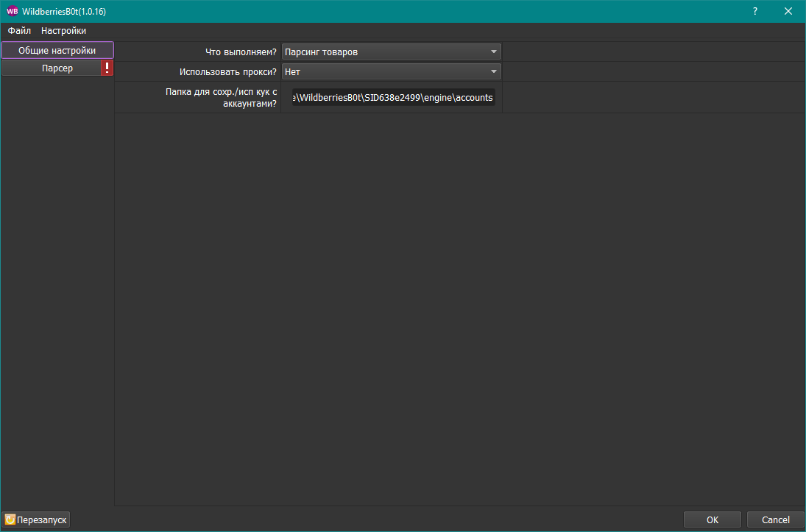Open the 'Использовать прокси?' dropdown

click(x=391, y=71)
